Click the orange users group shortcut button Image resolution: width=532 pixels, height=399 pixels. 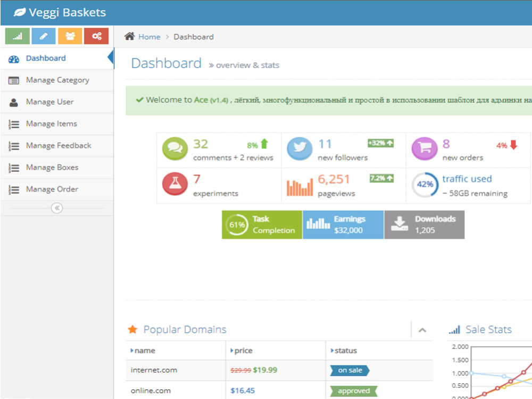tap(70, 36)
